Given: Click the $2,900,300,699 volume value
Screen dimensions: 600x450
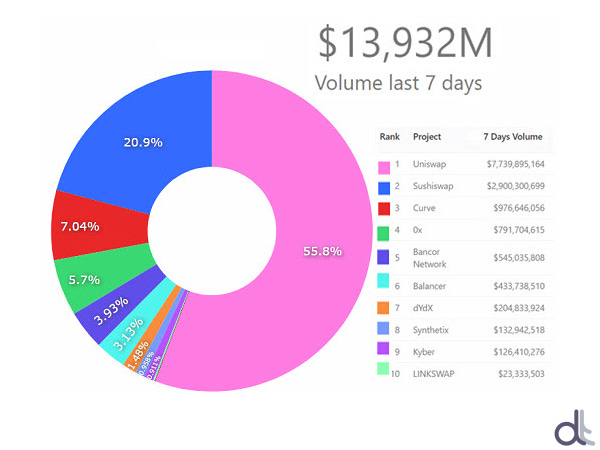Looking at the screenshot, I should pyautogui.click(x=515, y=186).
